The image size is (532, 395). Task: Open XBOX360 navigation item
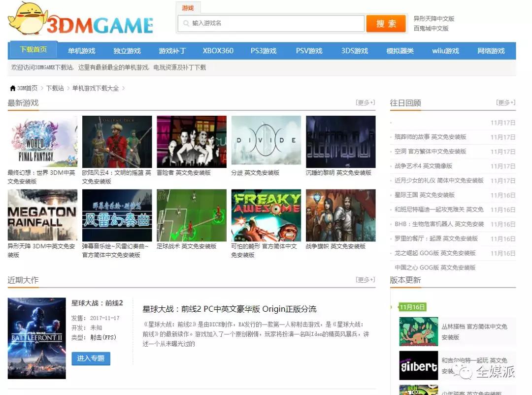(218, 51)
